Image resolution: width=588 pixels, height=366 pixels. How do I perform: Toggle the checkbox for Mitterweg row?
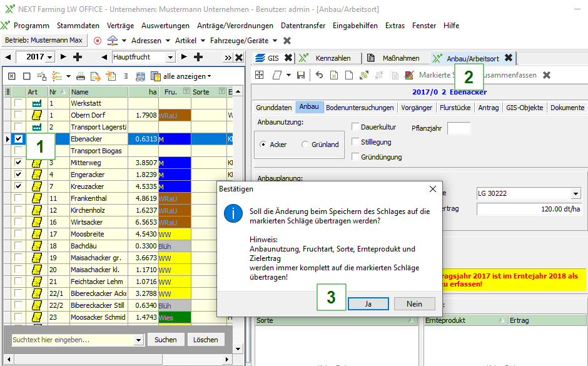19,163
